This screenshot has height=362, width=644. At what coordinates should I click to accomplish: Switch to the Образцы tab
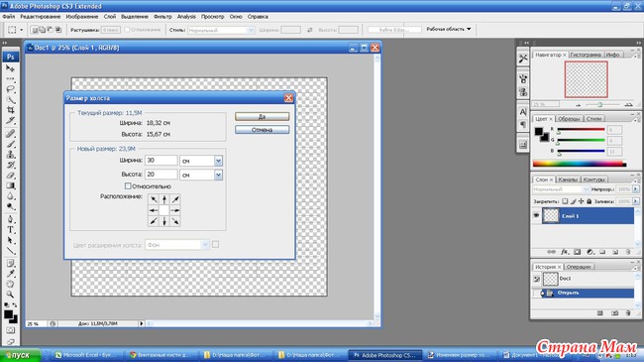(x=569, y=118)
